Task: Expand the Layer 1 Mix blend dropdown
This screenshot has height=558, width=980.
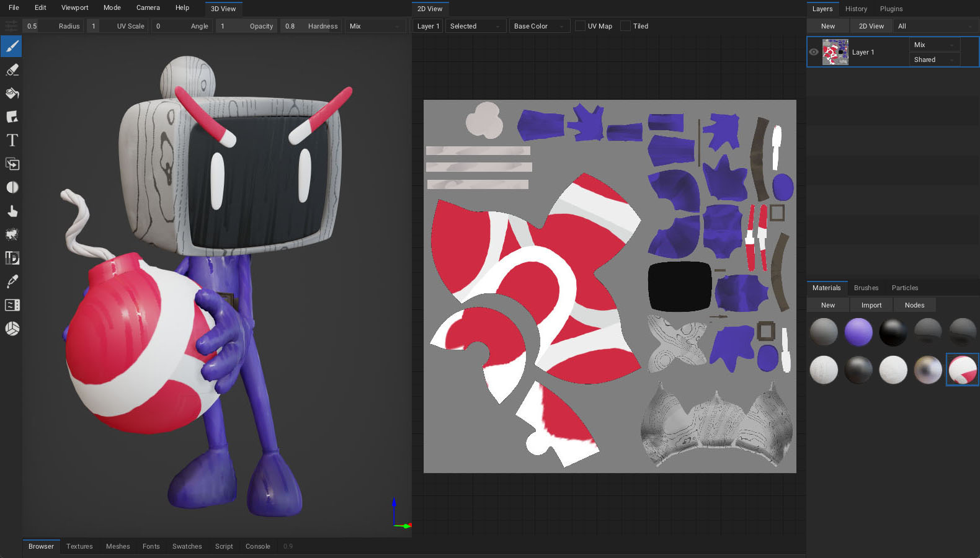Action: 933,45
